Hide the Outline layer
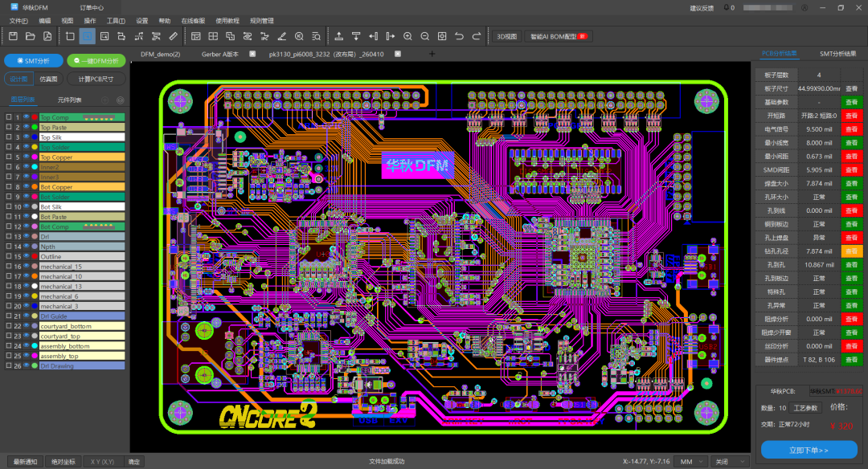This screenshot has height=469, width=868. [x=26, y=255]
